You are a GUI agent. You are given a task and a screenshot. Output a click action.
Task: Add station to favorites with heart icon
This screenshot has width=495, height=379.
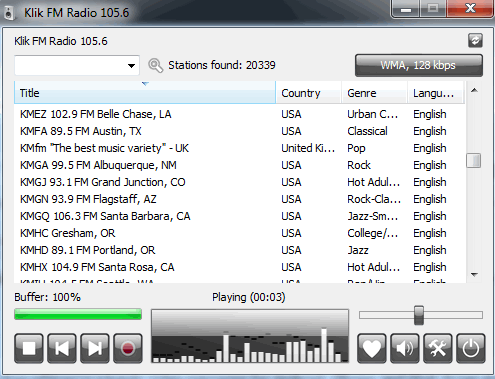point(372,348)
